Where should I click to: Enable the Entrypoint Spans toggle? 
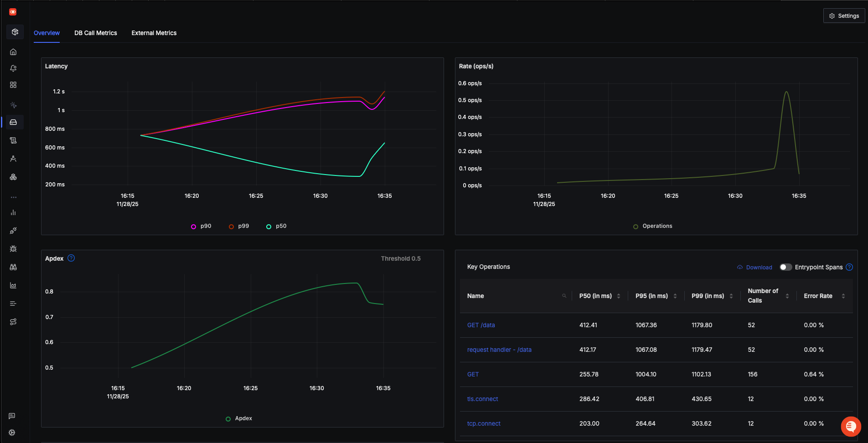785,267
